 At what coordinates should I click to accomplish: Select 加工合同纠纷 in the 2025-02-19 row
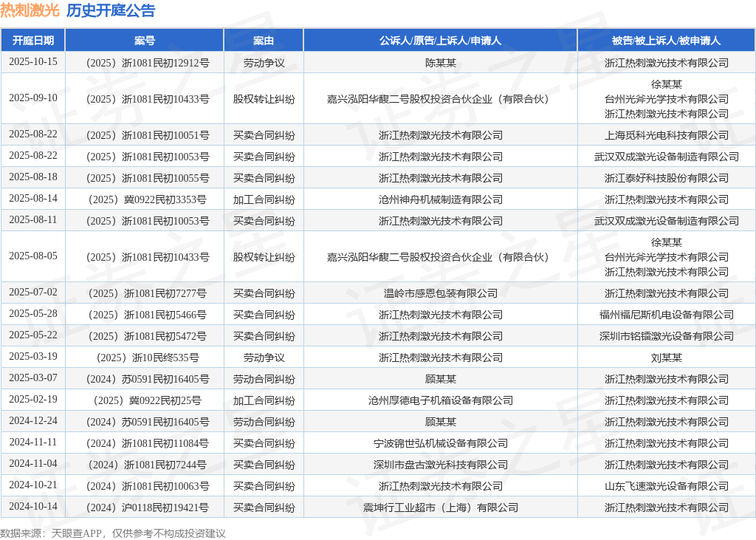[x=264, y=400]
